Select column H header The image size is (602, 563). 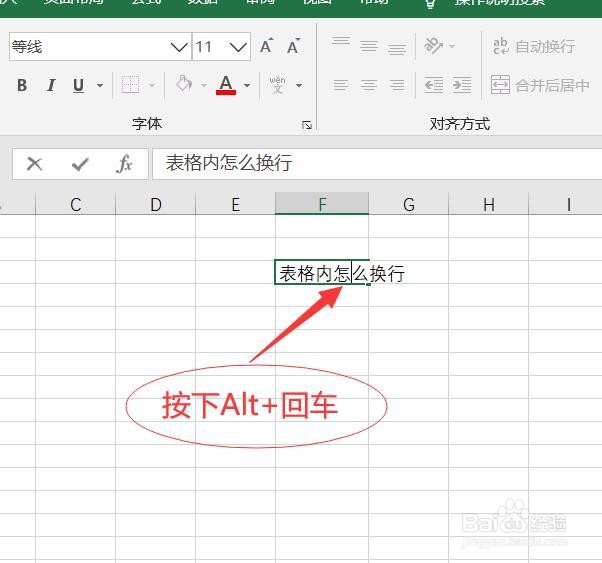(489, 204)
